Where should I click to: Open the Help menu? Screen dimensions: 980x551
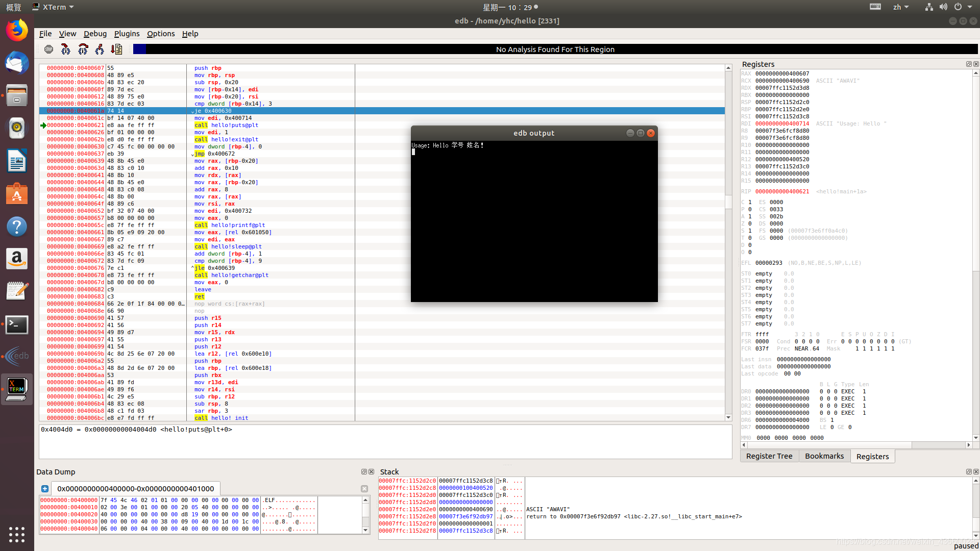[x=190, y=34]
